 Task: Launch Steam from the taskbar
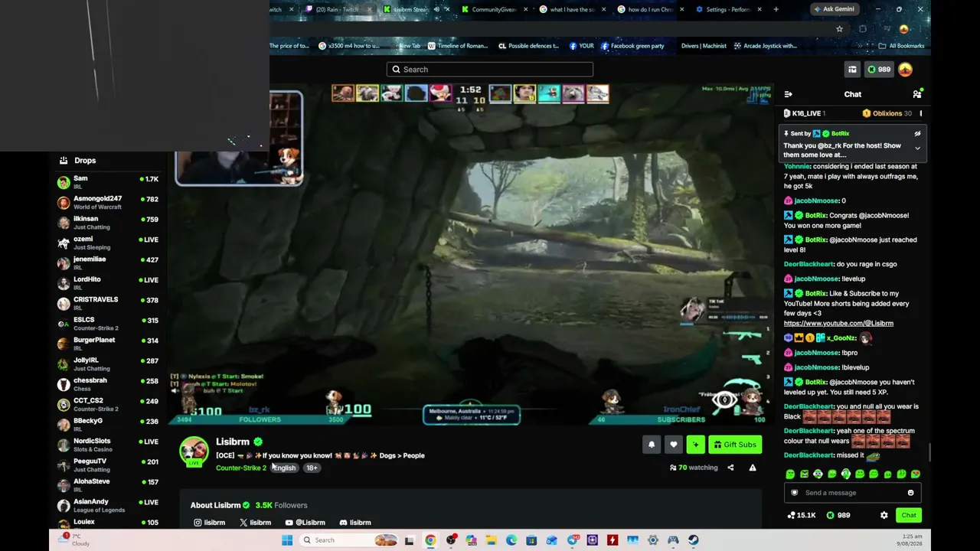pos(693,540)
